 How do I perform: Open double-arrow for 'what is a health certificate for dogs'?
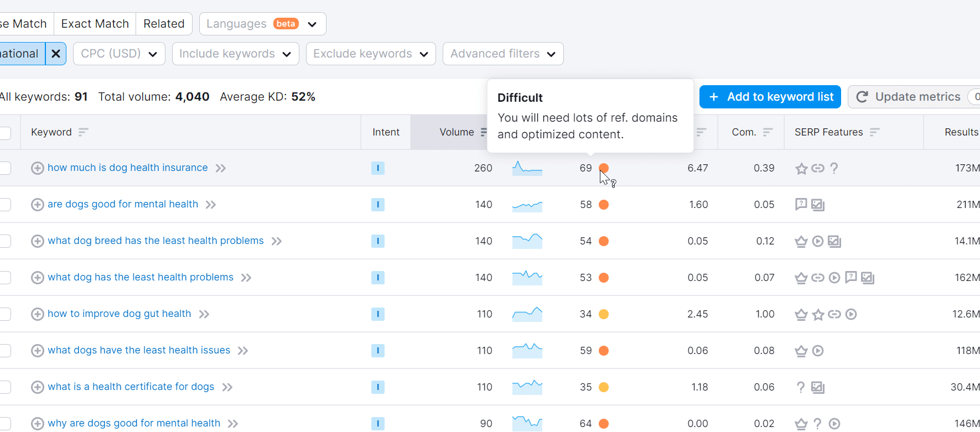(227, 387)
